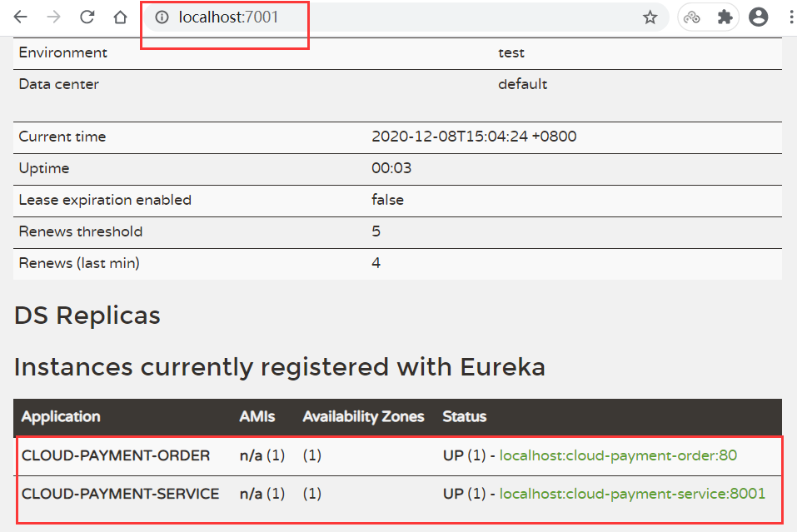
Task: Open the user profile avatar
Action: point(759,17)
